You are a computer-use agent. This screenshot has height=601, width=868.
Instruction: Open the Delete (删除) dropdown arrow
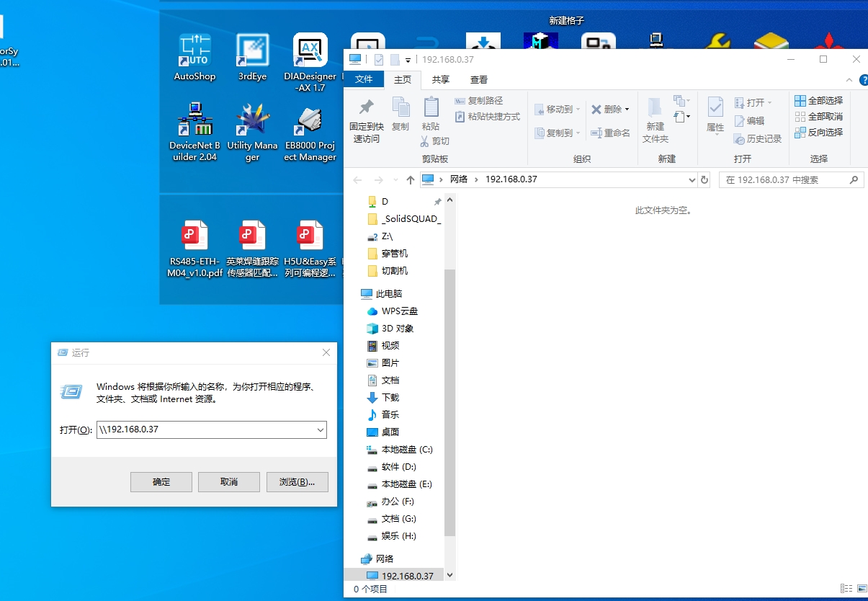[x=627, y=110]
